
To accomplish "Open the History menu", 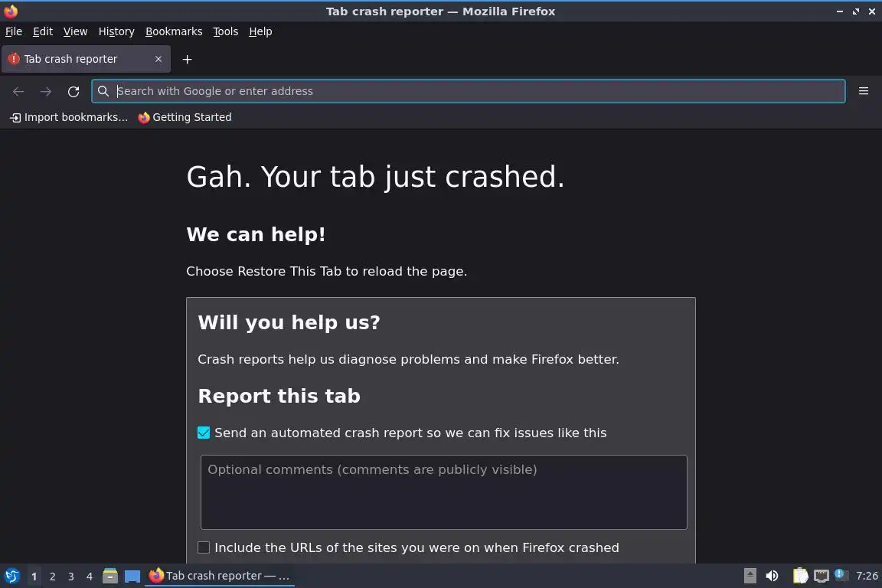I will [x=116, y=31].
